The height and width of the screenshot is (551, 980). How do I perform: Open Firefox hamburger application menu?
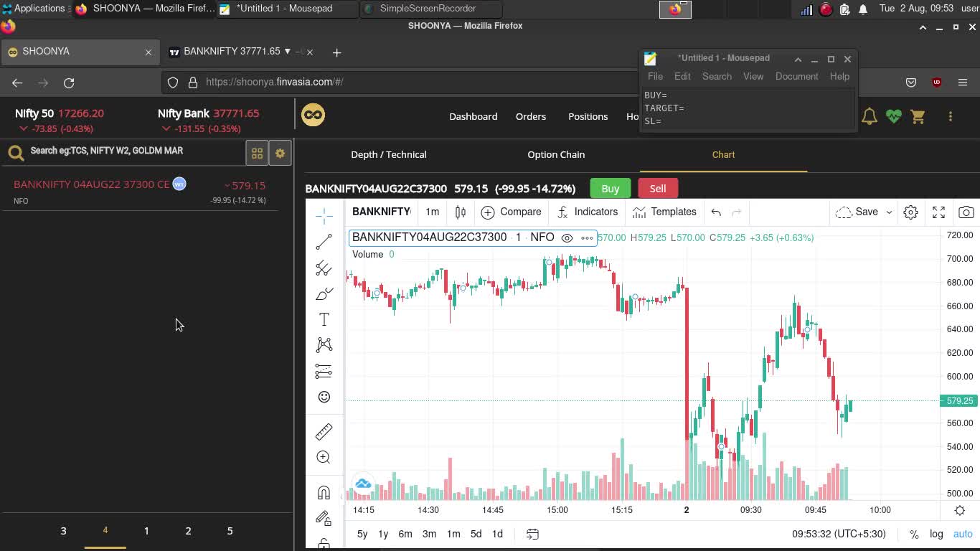tap(963, 83)
